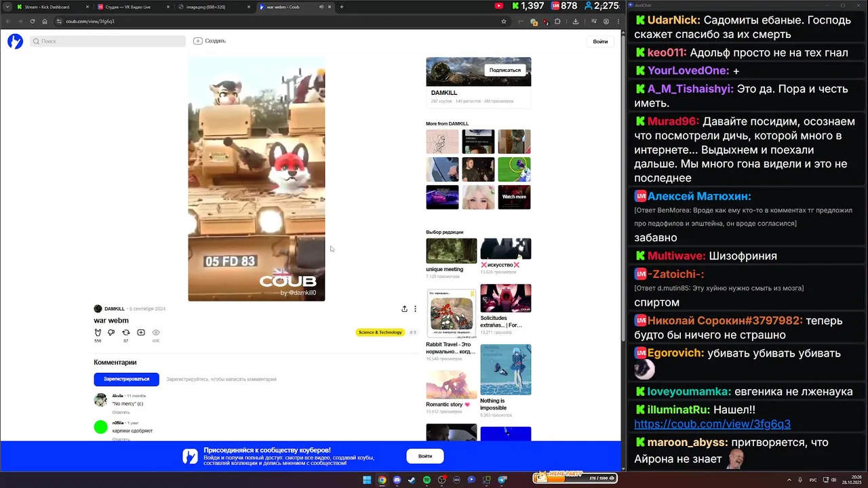Open Spotify from the taskbar

(427, 480)
